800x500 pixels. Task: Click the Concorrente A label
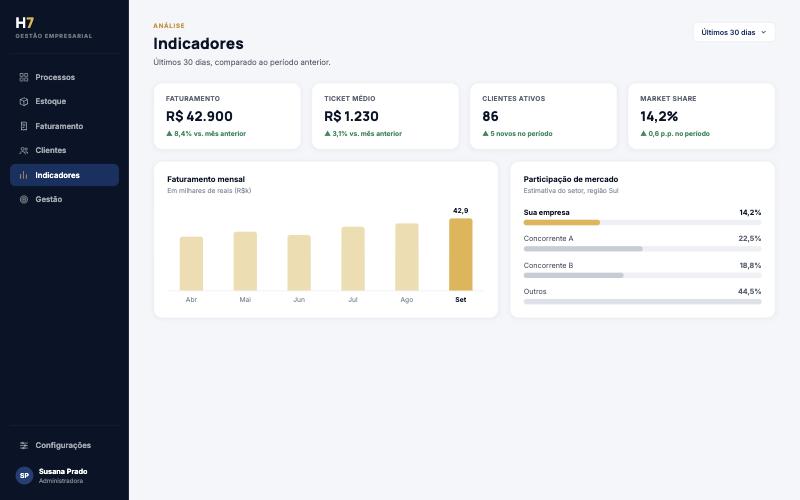point(548,238)
